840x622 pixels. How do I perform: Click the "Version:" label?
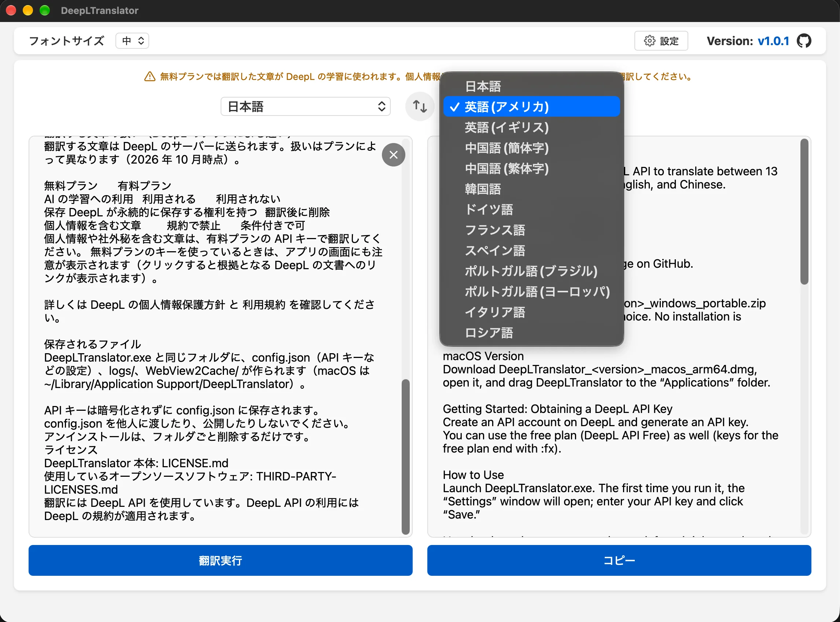(729, 41)
